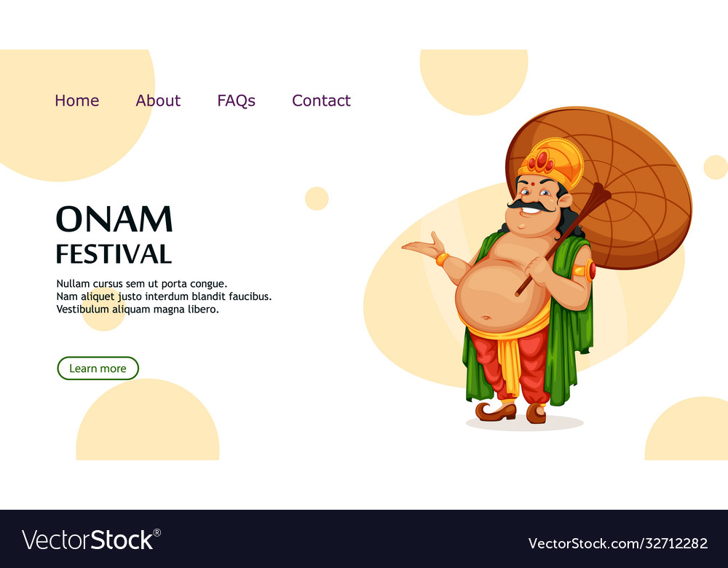Image resolution: width=728 pixels, height=568 pixels.
Task: Click the small cream circle near center
Action: click(x=317, y=198)
